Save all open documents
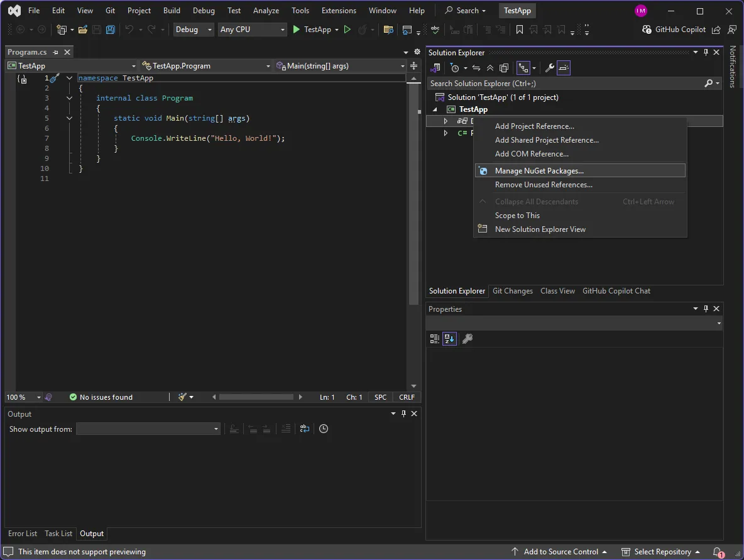The image size is (744, 560). [111, 29]
